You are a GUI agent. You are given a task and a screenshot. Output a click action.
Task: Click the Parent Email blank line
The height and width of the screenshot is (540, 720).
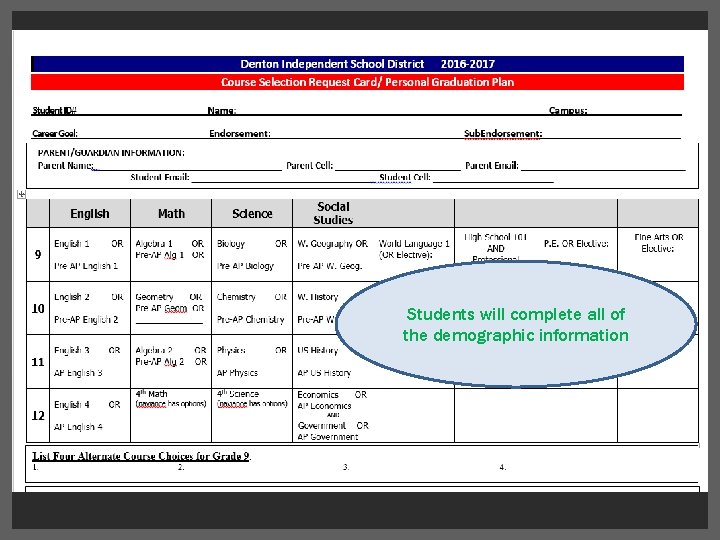603,169
